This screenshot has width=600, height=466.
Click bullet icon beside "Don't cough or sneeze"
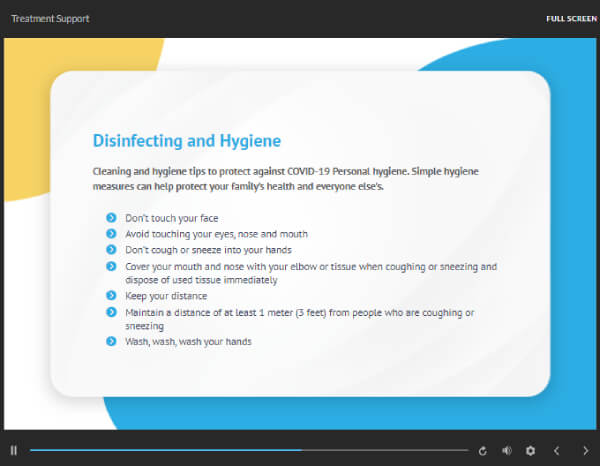pos(110,249)
